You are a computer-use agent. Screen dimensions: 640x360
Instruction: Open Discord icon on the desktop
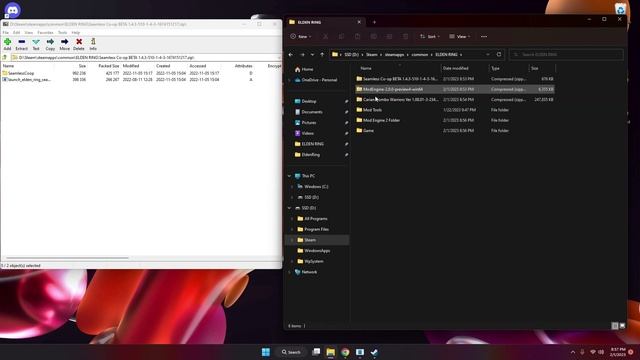pos(12,10)
